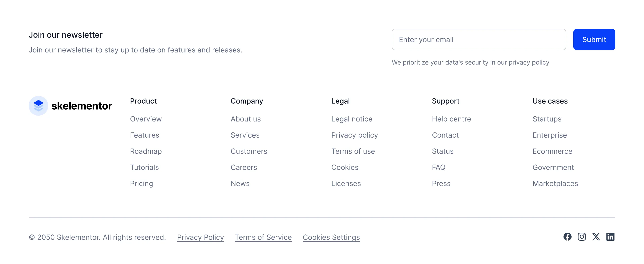This screenshot has width=644, height=264.
Task: Open Legal notice link
Action: click(352, 119)
